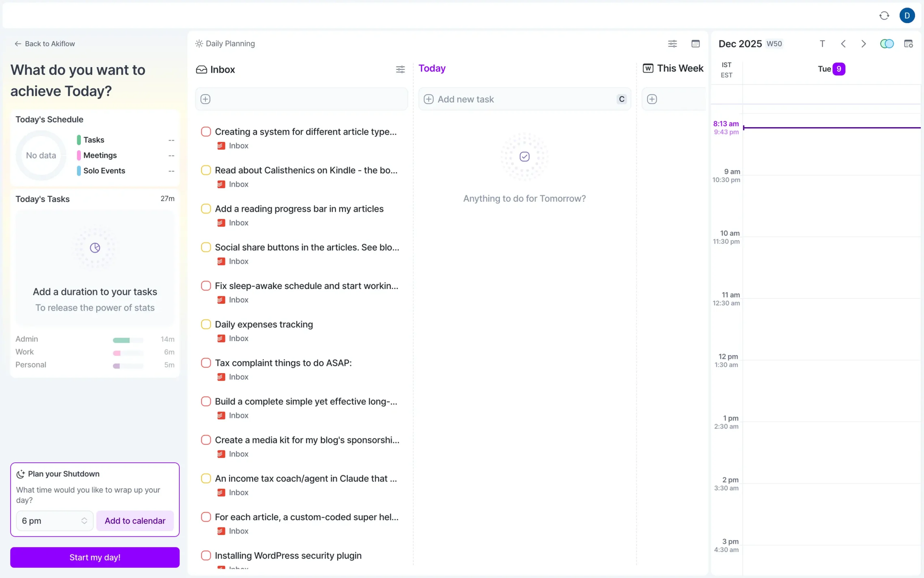Screen dimensions: 924x578
Task: Click the Start my day! button
Action: (x=94, y=557)
